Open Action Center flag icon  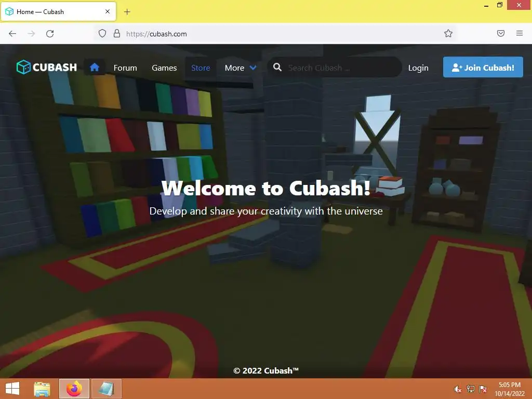point(483,389)
